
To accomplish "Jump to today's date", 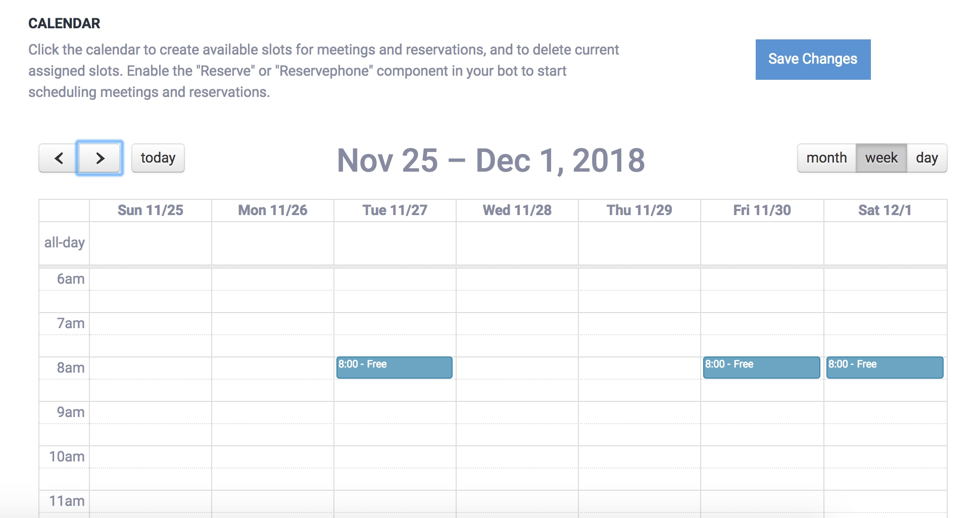I will [x=158, y=158].
